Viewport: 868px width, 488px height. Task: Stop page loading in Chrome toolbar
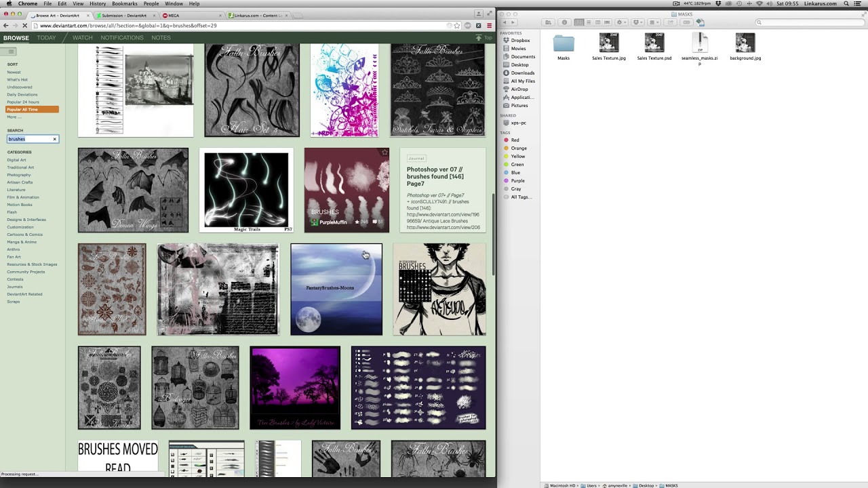24,26
